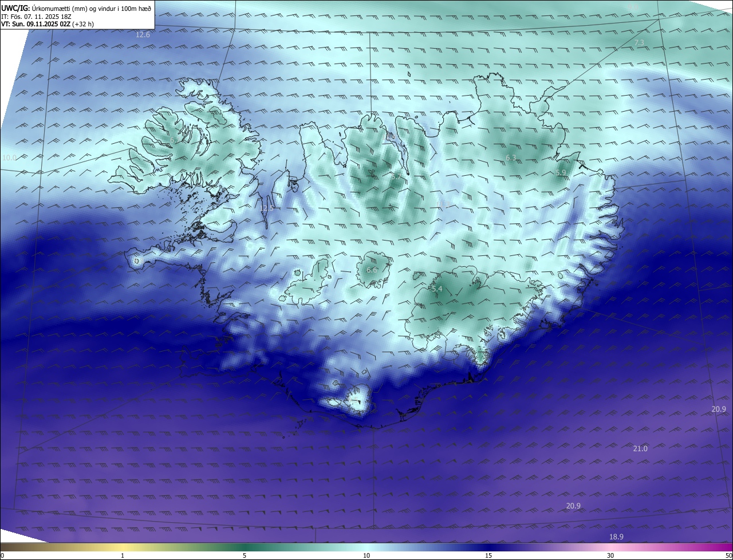Click the 7.3 value label
The width and height of the screenshot is (733, 560).
click(639, 43)
